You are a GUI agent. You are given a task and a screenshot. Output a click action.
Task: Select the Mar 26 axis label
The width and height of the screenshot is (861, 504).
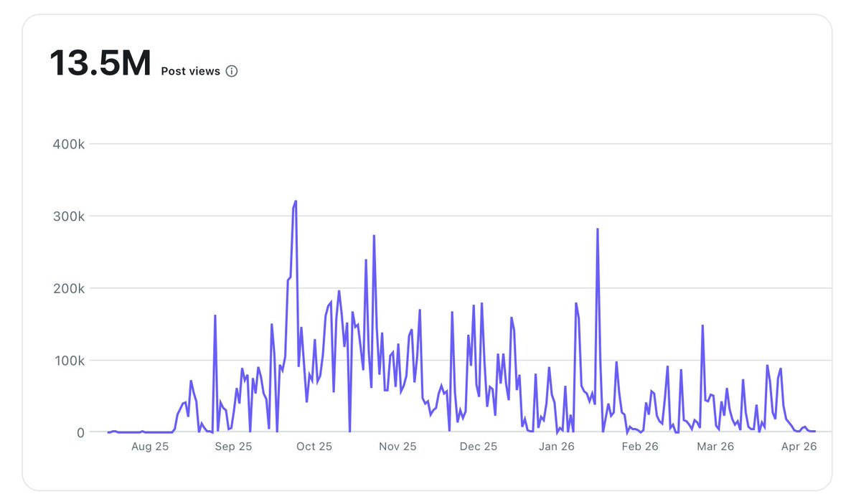(715, 446)
